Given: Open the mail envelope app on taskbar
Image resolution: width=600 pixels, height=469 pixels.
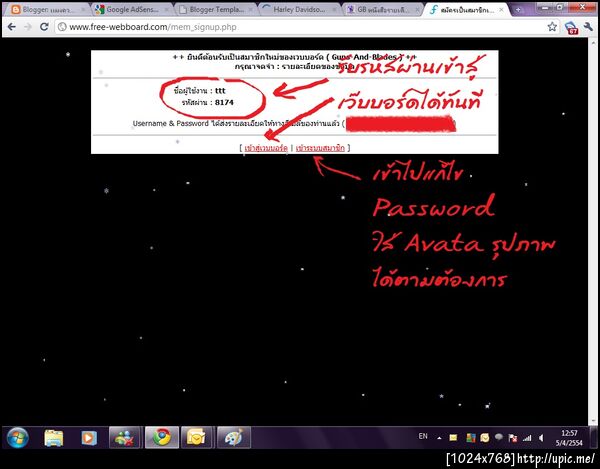Looking at the screenshot, I should (196, 438).
